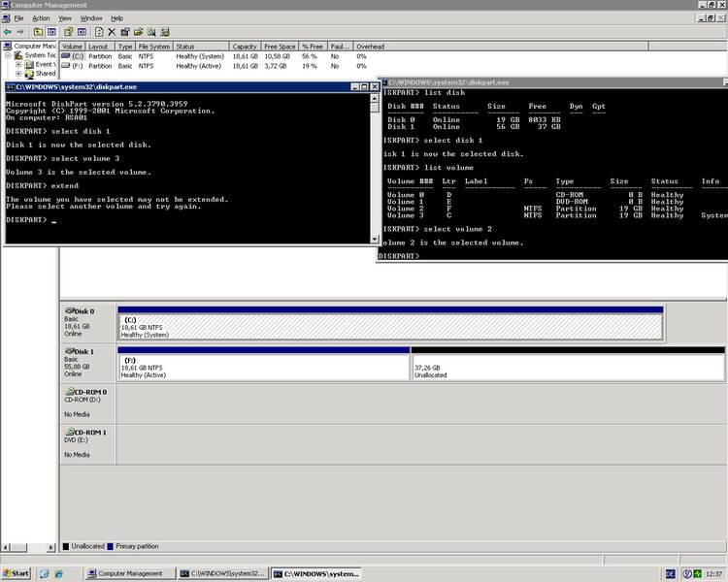
Task: Click the Forward arrow in toolbar
Action: [x=20, y=32]
